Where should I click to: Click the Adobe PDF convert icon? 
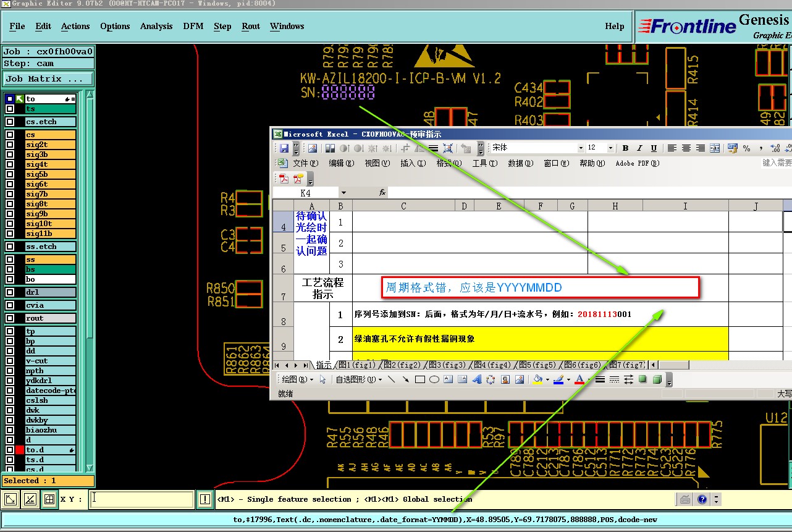pyautogui.click(x=284, y=179)
